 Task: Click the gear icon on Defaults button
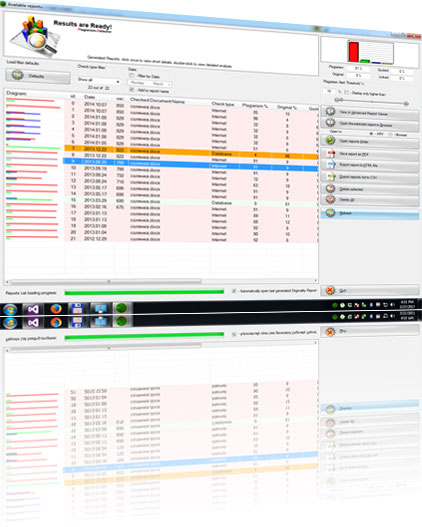coord(17,75)
